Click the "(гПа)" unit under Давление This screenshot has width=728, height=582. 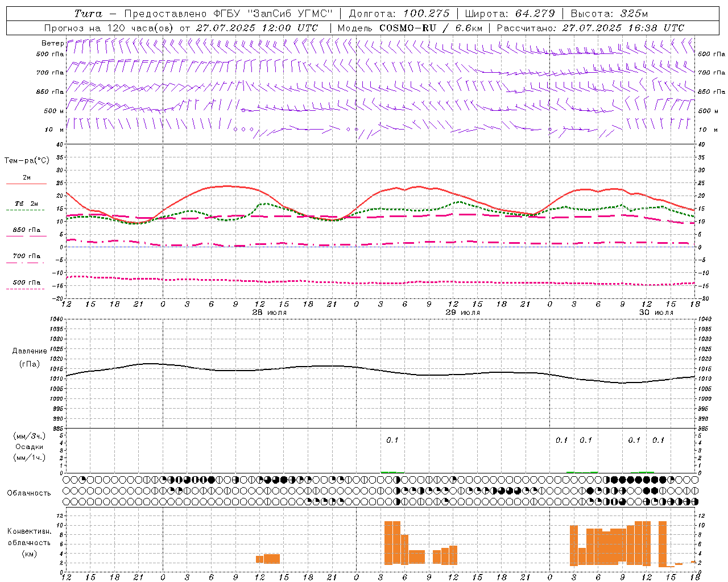click(x=30, y=364)
